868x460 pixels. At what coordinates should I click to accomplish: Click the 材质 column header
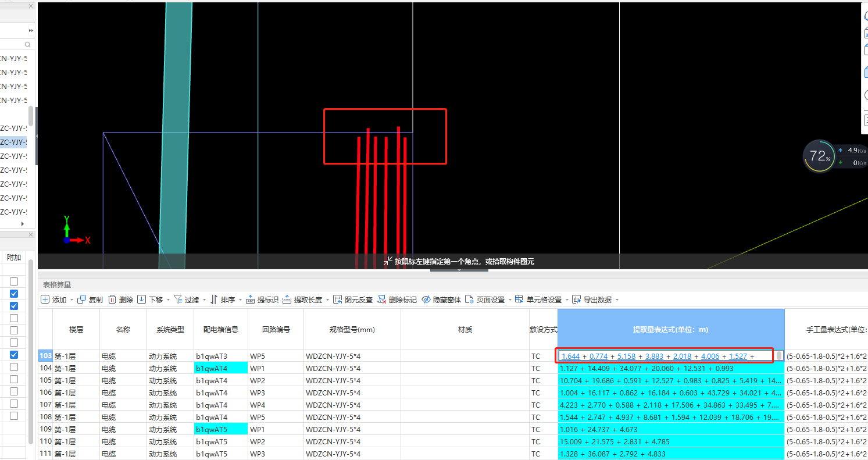coord(465,329)
